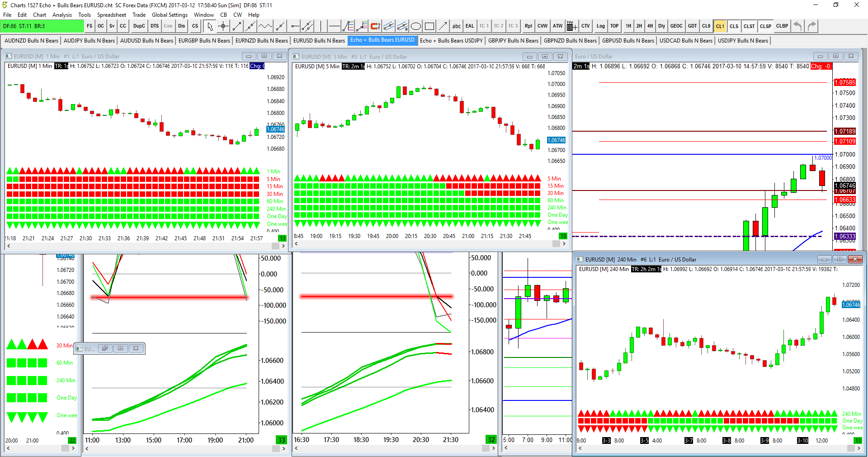Toggle the highlighted CL1 chart link button
The image size is (868, 457).
[x=720, y=26]
